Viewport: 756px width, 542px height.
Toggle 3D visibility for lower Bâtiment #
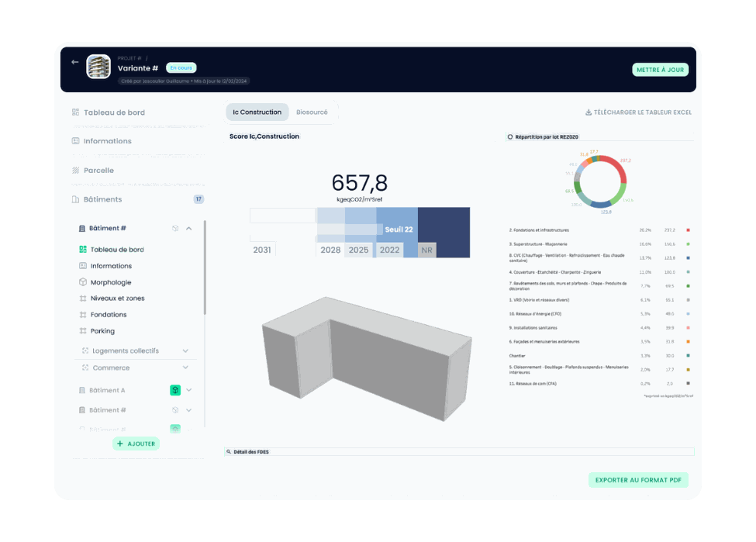tap(175, 410)
